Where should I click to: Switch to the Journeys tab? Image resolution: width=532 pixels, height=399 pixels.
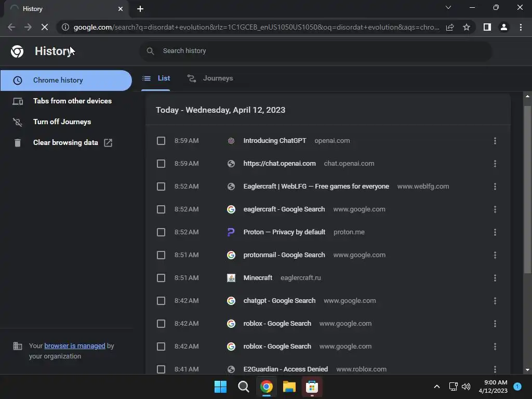click(x=210, y=78)
